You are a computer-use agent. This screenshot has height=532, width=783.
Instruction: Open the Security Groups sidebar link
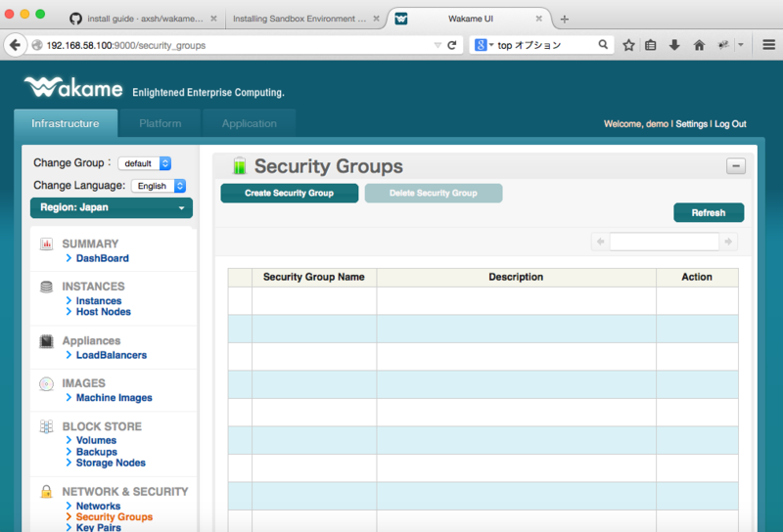point(115,517)
